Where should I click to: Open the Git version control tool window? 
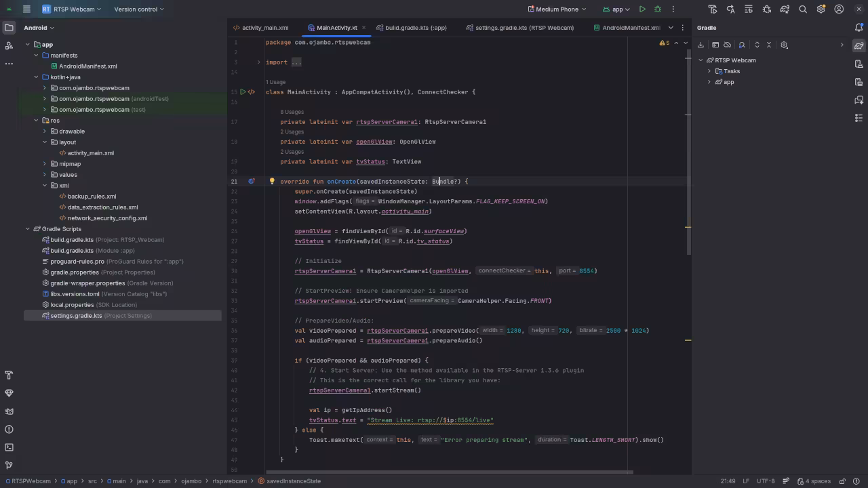point(9,465)
